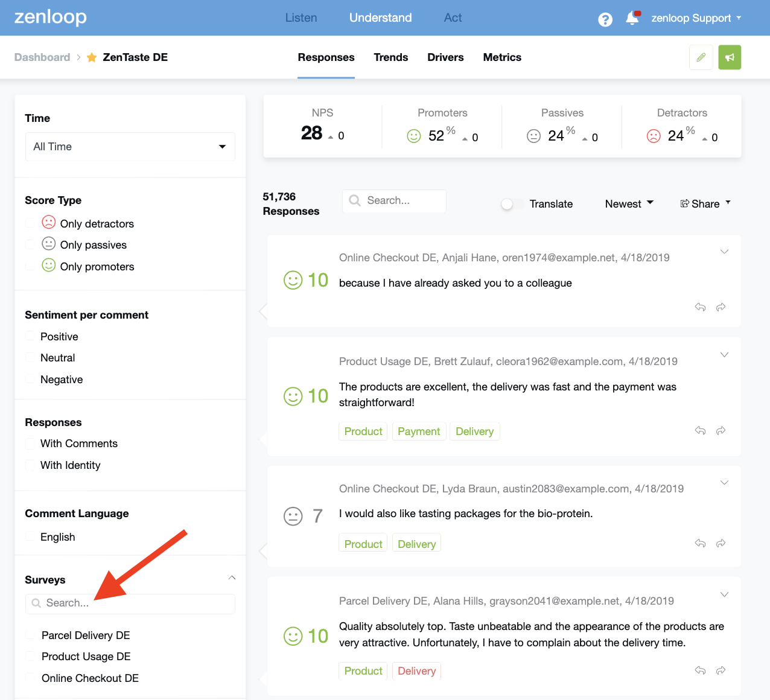Collapse the Surveys section
770x700 pixels.
232,578
